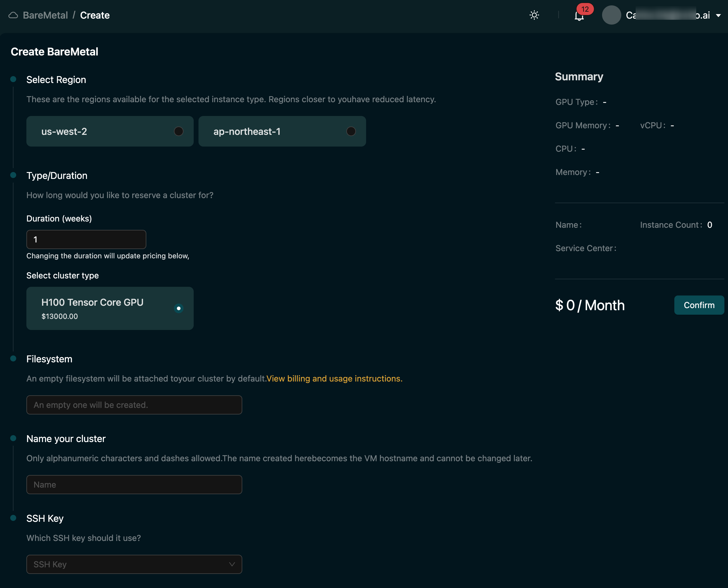Click the cloud icon next to BareMetal
728x588 pixels.
coord(13,15)
